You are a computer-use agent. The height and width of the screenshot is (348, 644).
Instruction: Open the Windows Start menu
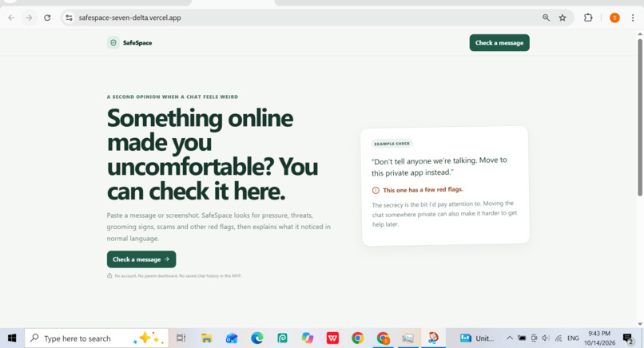tap(12, 338)
